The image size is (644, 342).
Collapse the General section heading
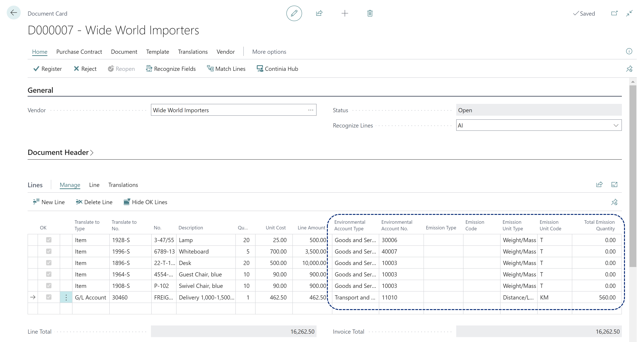(x=40, y=90)
